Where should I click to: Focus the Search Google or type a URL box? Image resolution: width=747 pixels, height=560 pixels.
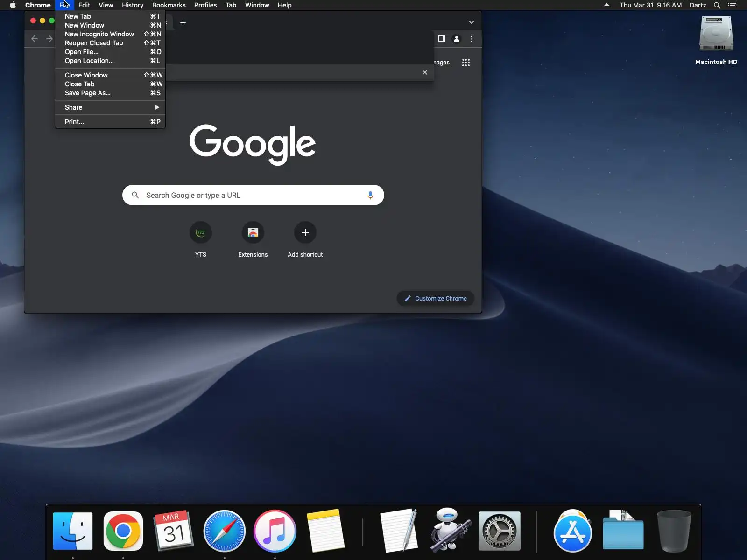253,195
